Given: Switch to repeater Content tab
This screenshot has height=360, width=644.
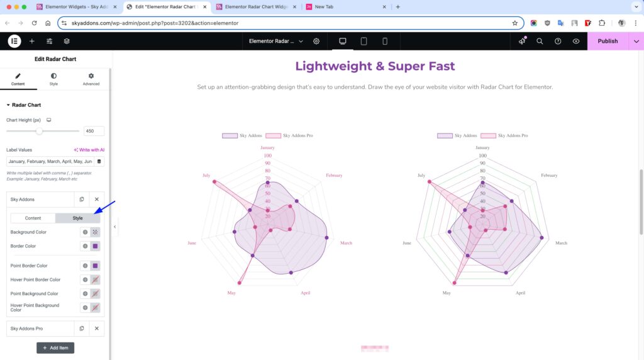Looking at the screenshot, I should (33, 218).
